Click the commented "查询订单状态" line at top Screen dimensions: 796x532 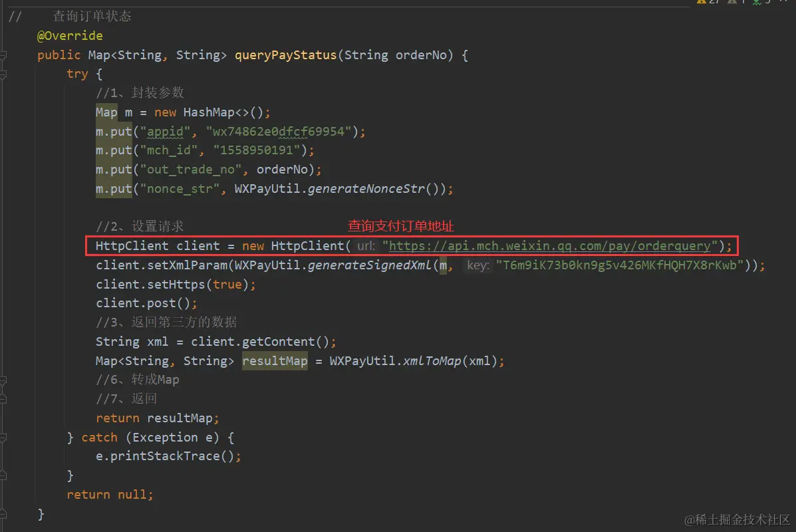tap(92, 17)
